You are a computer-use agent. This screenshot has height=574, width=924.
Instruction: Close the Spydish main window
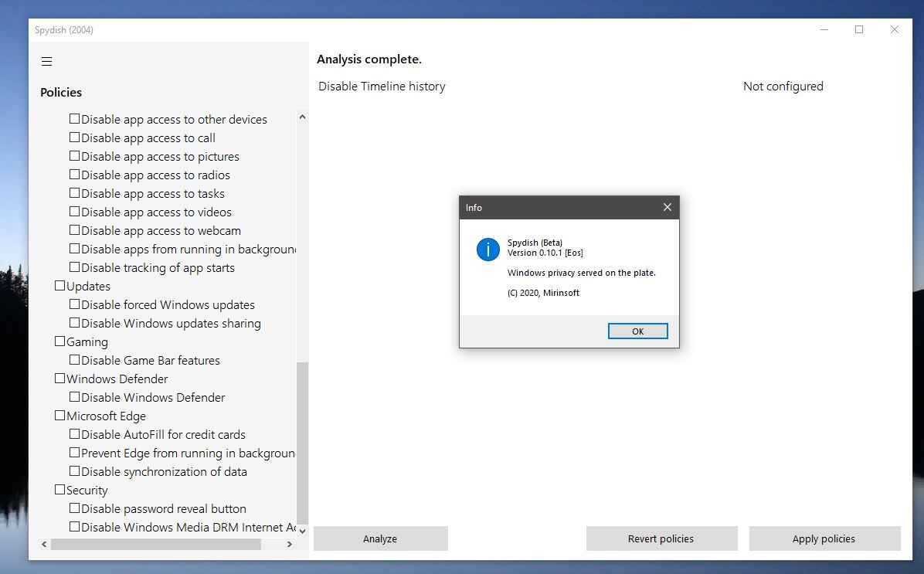pyautogui.click(x=895, y=29)
